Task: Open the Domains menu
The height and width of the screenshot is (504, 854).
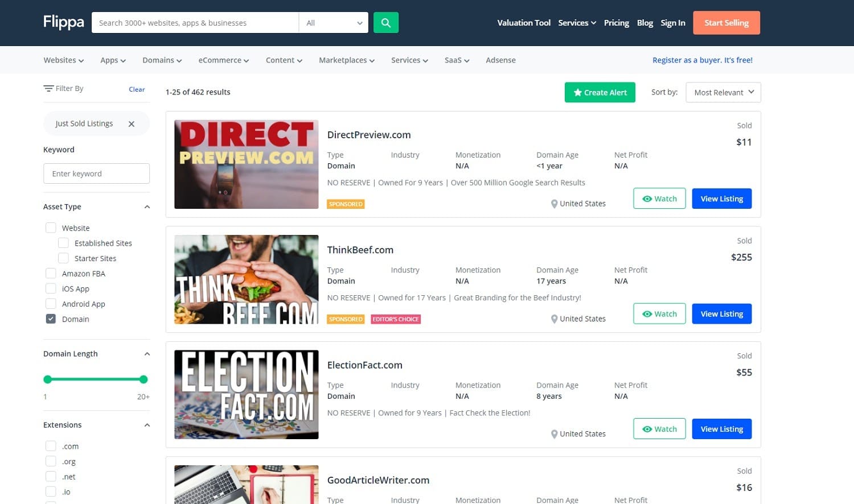Action: [x=162, y=60]
